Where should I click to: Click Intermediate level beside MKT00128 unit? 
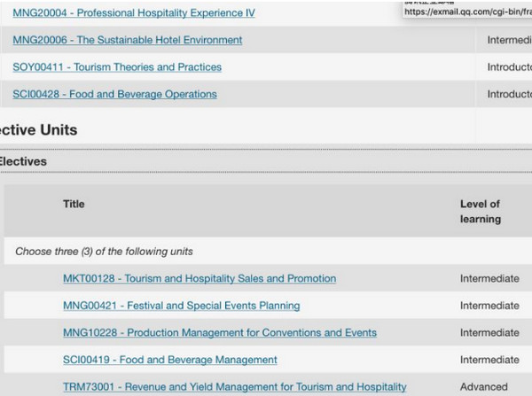489,278
